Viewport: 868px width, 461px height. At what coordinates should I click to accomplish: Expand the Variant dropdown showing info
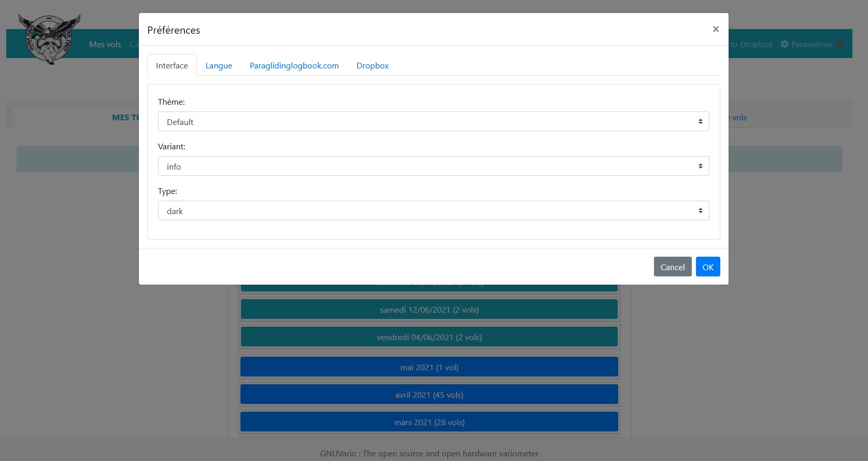433,166
